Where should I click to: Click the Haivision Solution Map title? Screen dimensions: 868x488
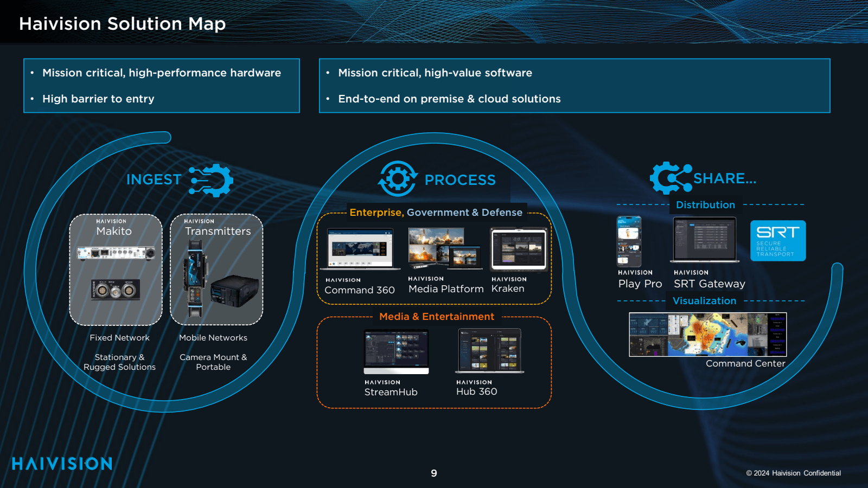123,24
